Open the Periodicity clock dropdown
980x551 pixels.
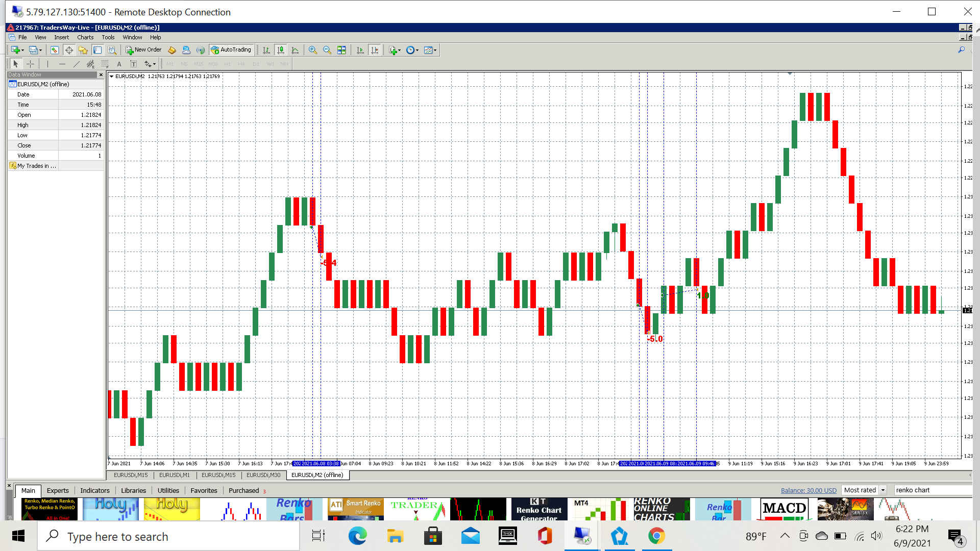point(412,50)
